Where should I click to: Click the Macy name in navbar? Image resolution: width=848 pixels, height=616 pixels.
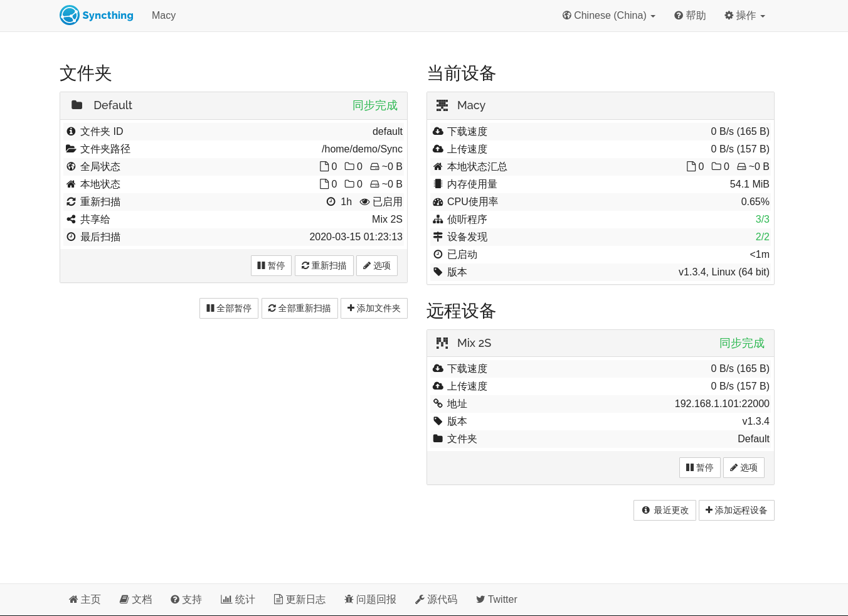tap(164, 16)
